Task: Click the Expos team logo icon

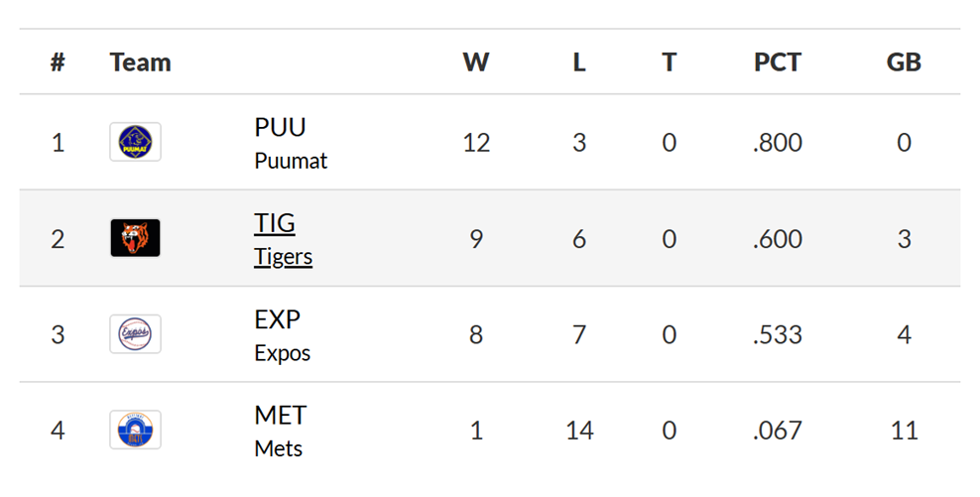Action: point(135,334)
